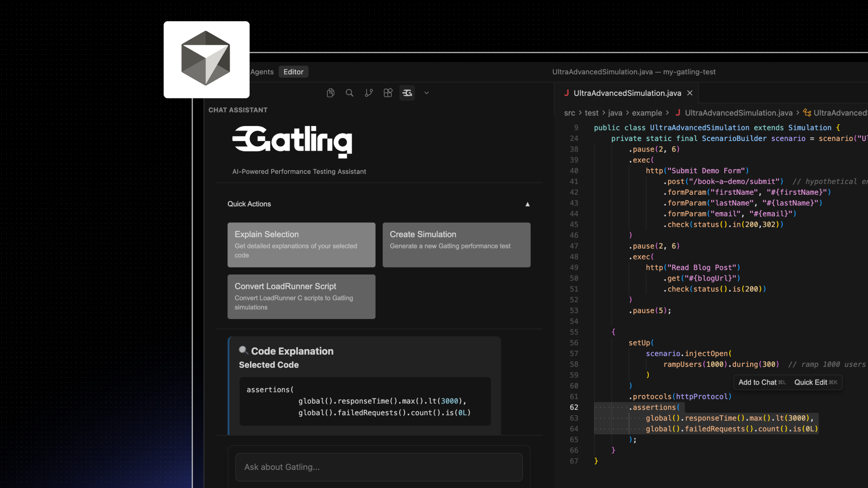
Task: Expand the sidebar views chevron dropdown
Action: [426, 93]
